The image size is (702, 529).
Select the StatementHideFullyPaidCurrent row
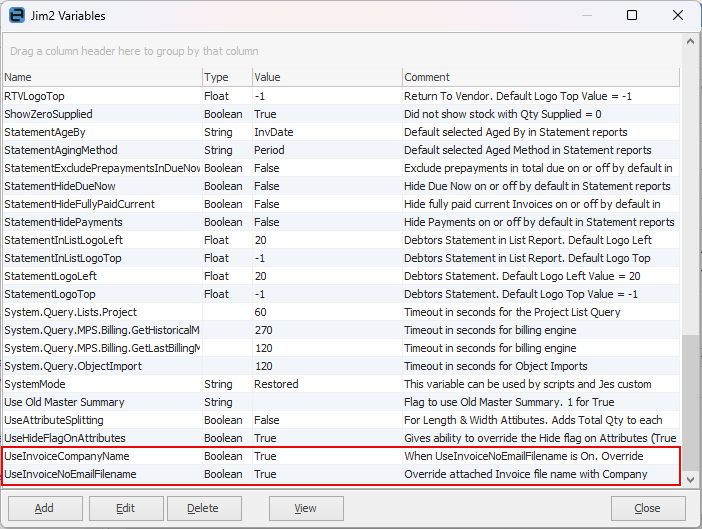pyautogui.click(x=341, y=204)
